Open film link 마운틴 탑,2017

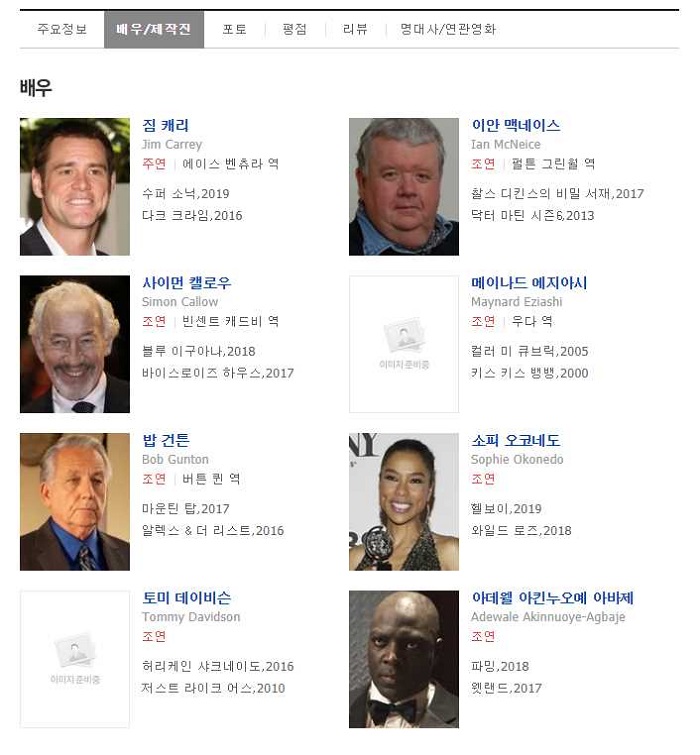coord(185,509)
